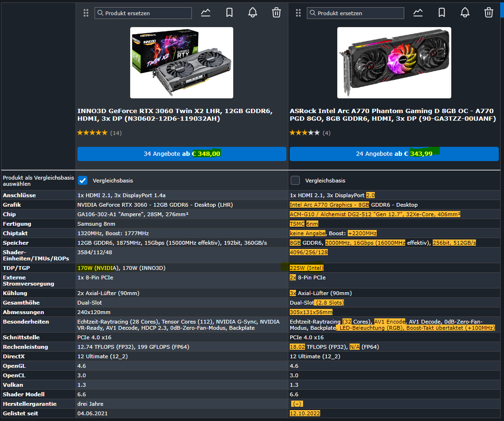Click the '12.10.2022' listing date

[x=304, y=413]
